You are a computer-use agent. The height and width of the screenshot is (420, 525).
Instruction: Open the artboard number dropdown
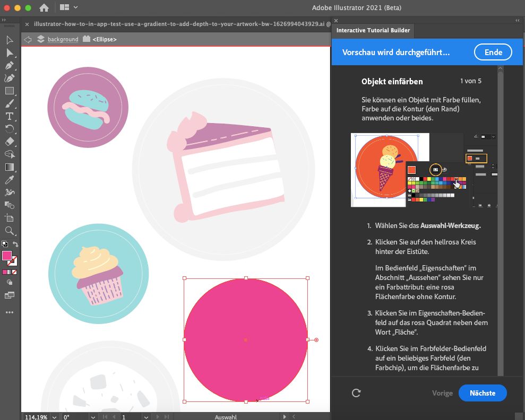pos(146,417)
